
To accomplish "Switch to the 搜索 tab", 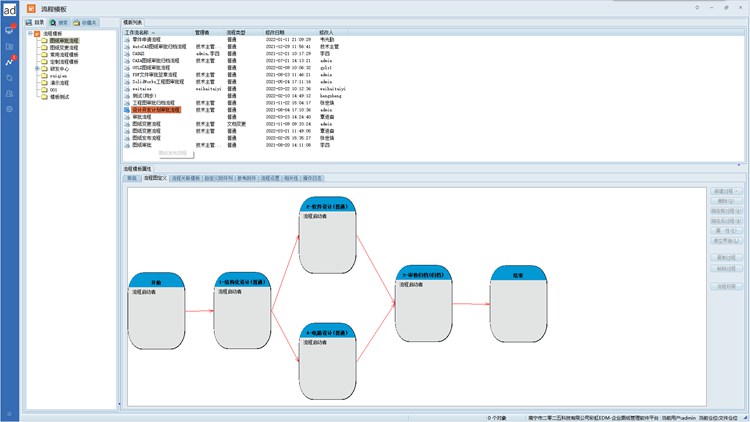I will [61, 21].
